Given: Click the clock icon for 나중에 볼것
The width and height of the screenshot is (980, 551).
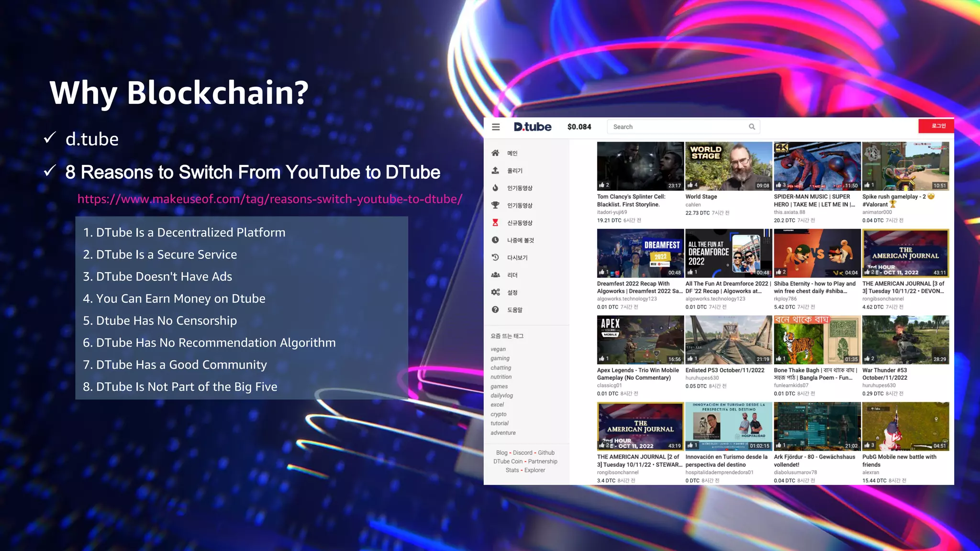Looking at the screenshot, I should (x=495, y=240).
